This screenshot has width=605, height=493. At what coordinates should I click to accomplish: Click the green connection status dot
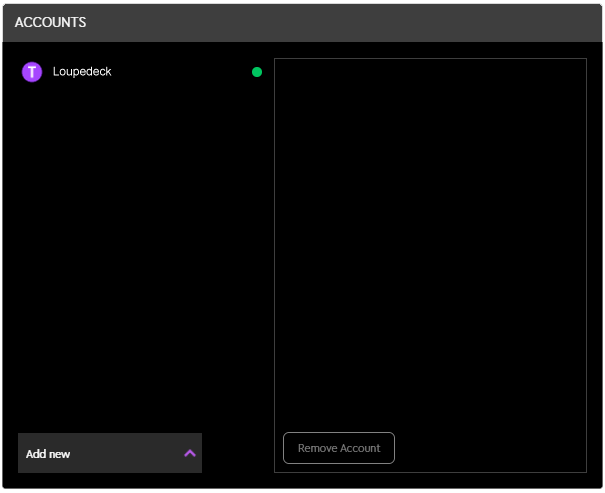[257, 72]
